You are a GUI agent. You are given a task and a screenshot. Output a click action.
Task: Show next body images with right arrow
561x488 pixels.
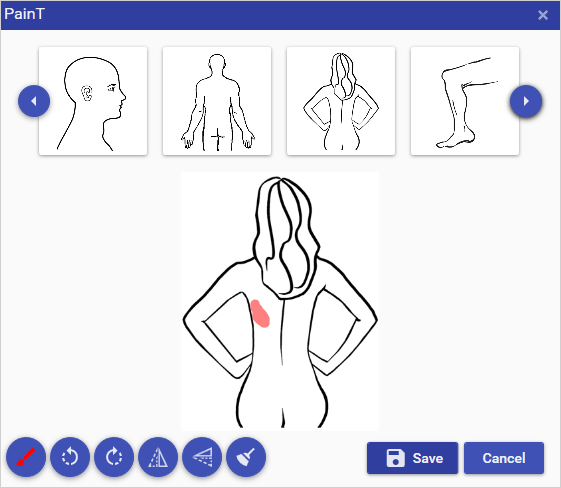(x=526, y=101)
